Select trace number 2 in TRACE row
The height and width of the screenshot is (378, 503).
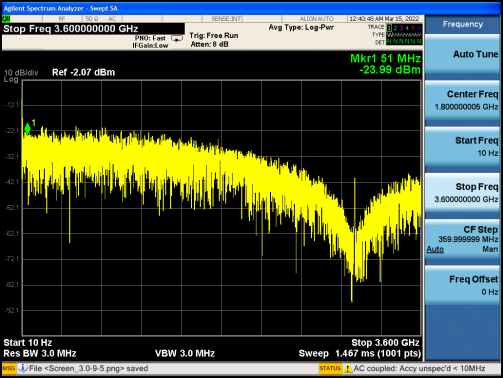pos(395,28)
